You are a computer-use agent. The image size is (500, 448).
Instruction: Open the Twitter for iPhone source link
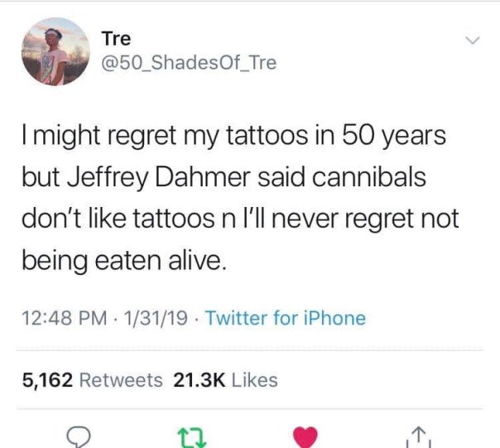(286, 318)
